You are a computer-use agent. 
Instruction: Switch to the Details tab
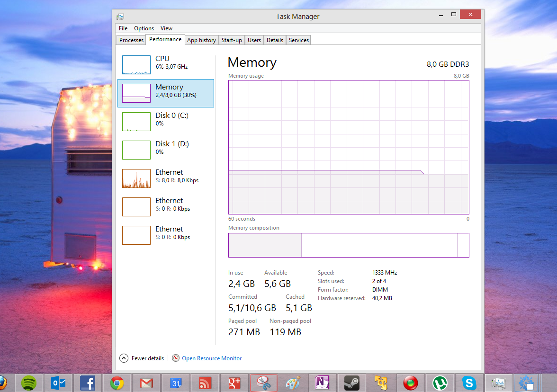[x=275, y=40]
